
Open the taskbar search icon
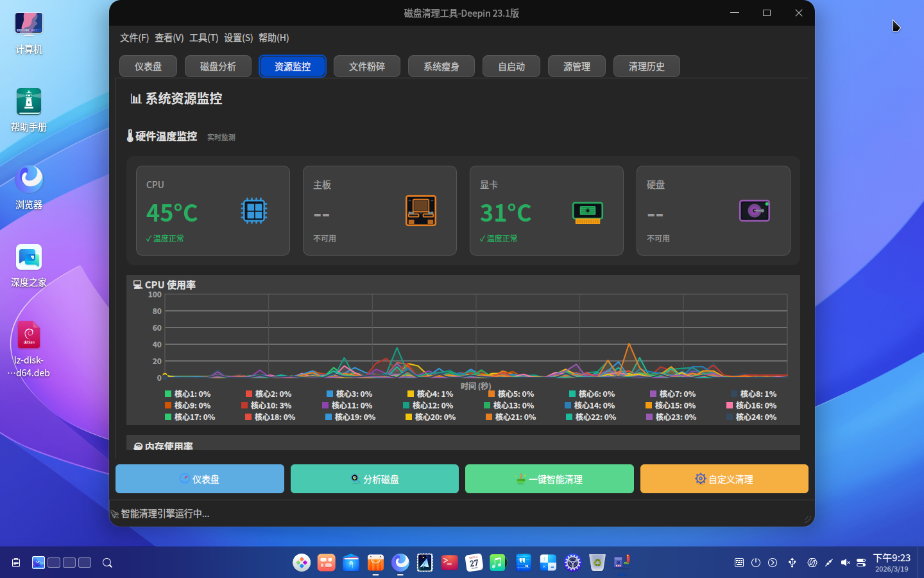tap(108, 563)
